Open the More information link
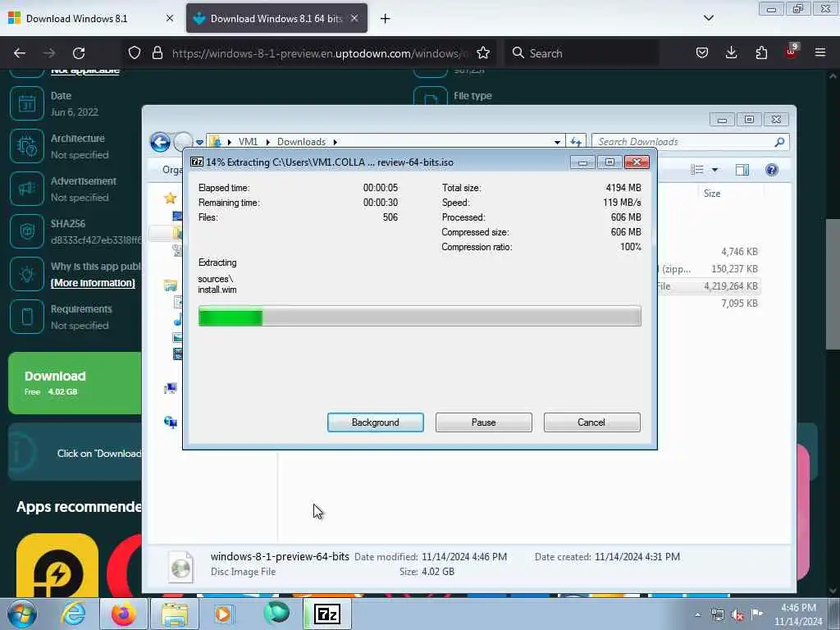 pyautogui.click(x=93, y=283)
